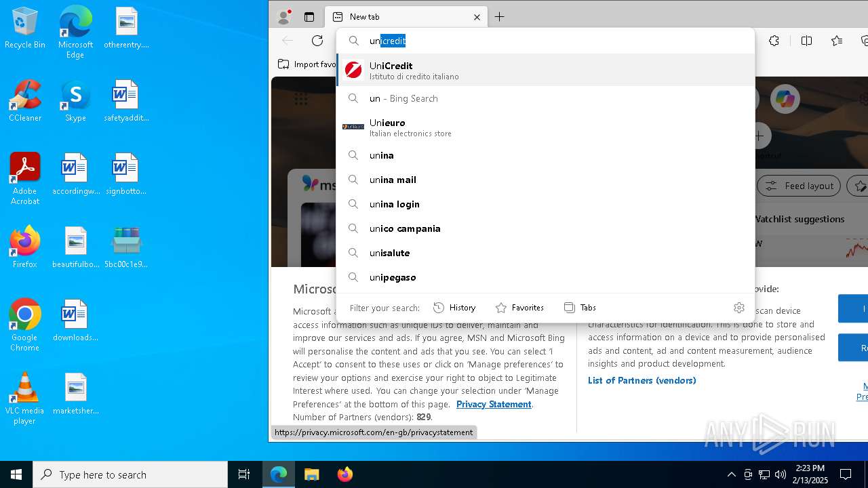The image size is (868, 488).
Task: Select 5bc00c1e9 archive file on desktop
Action: (126, 248)
